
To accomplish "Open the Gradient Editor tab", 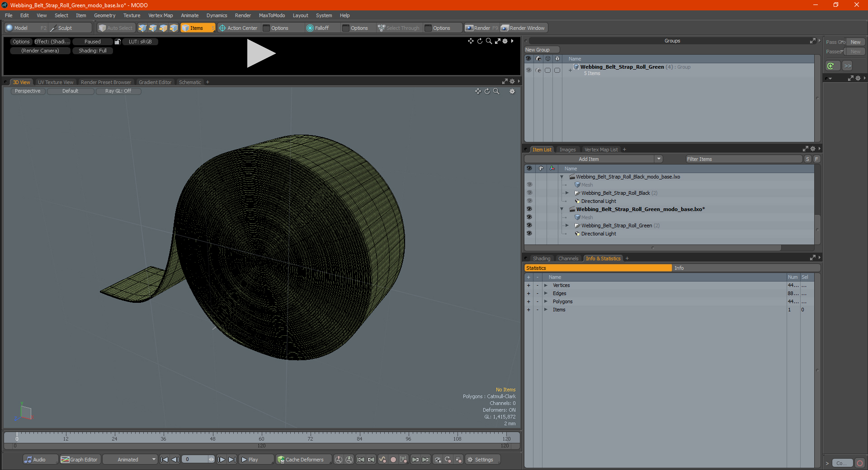I will tap(155, 82).
